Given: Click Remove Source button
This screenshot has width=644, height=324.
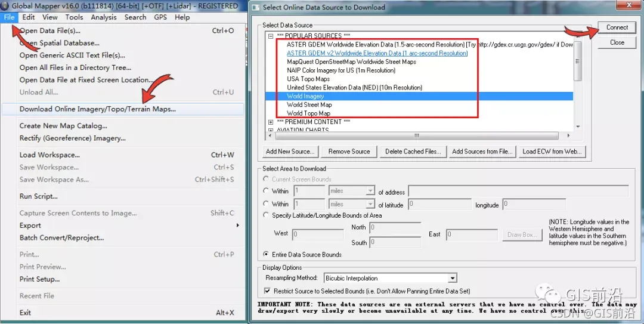Looking at the screenshot, I should pyautogui.click(x=349, y=152).
